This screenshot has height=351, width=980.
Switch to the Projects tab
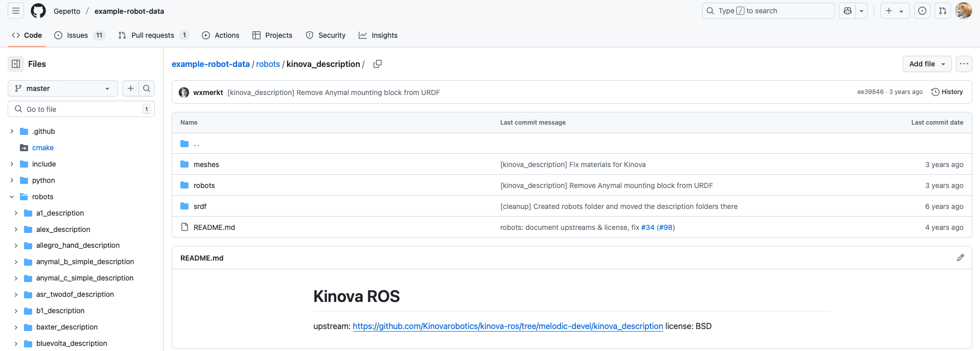click(x=272, y=35)
